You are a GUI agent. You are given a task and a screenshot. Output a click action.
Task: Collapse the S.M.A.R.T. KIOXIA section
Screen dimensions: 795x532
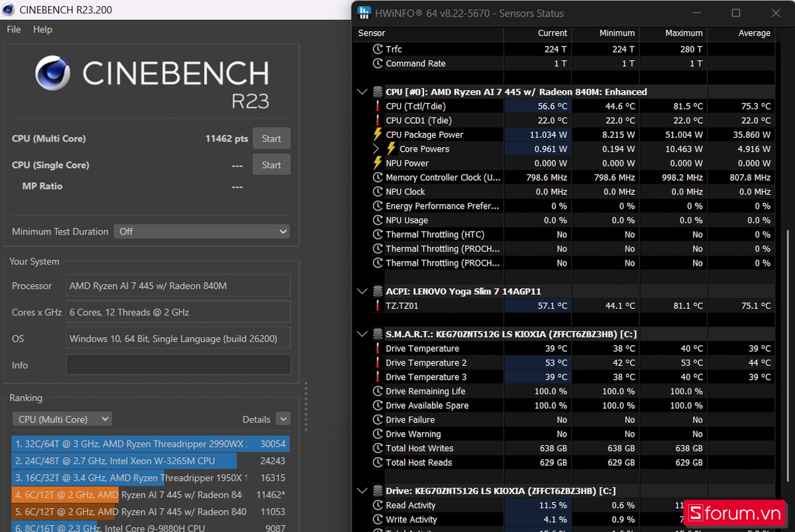coord(362,334)
